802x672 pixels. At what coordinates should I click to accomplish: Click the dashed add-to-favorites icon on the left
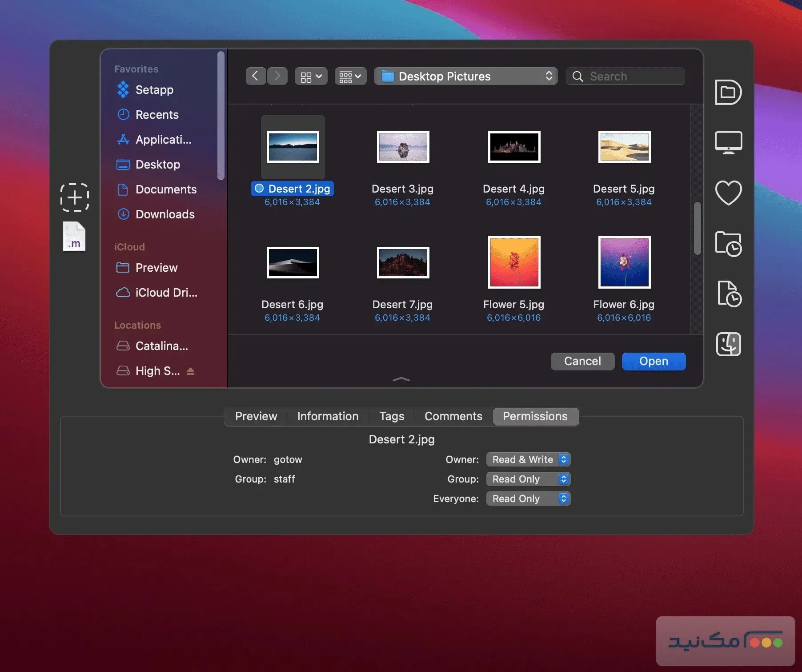(74, 197)
